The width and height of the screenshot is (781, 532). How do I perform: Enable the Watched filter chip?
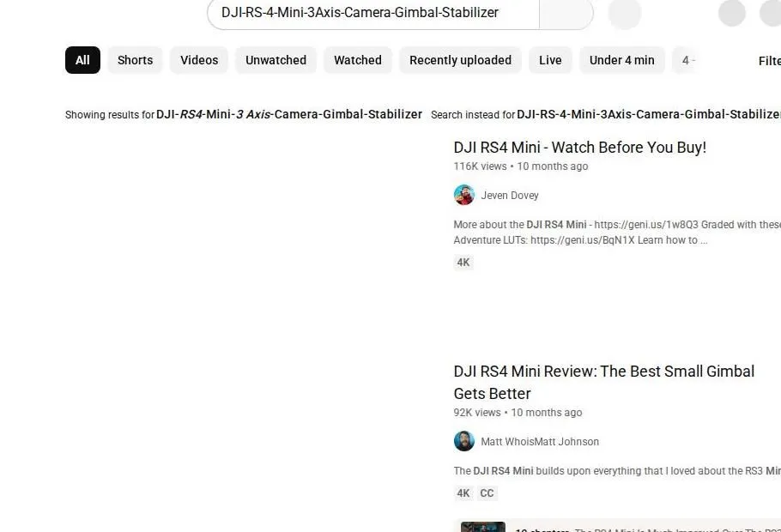(357, 60)
